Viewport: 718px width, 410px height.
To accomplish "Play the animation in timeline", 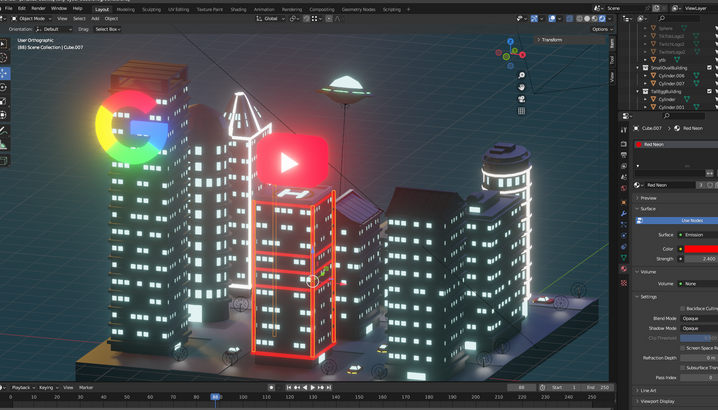I will (313, 388).
